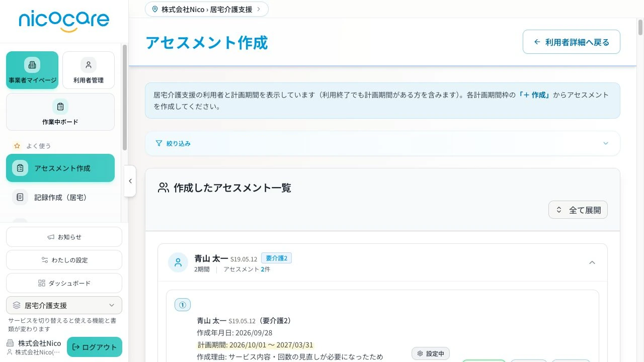Screen dimensions: 644x362
Task: Click the 計画期間: 2026/10/01 〜 2027/03/31 text
Action: (255, 345)
